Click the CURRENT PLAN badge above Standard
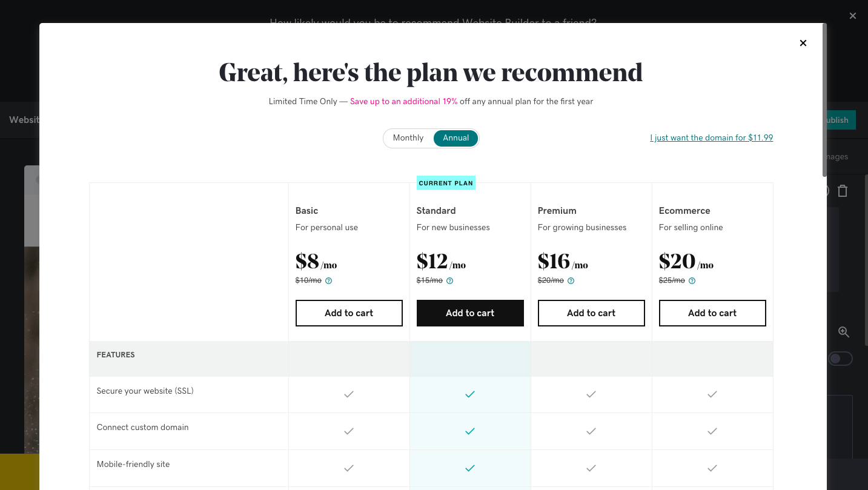 446,183
